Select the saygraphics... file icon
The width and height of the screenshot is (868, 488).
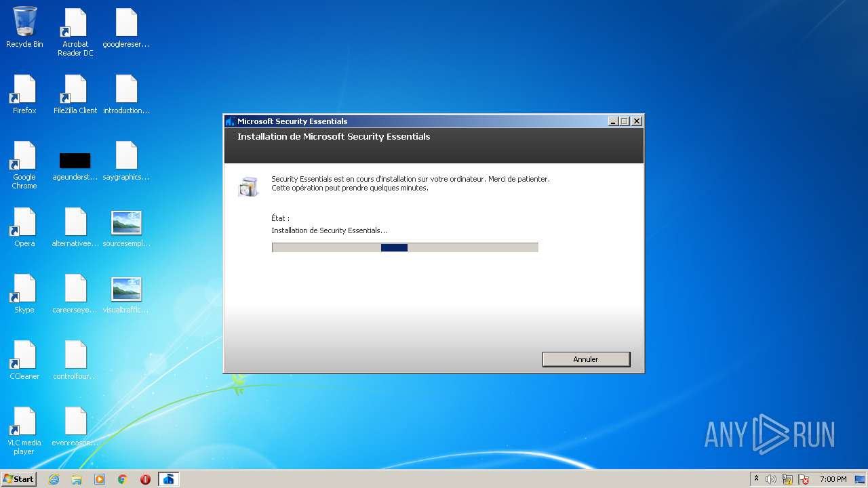[x=126, y=161]
